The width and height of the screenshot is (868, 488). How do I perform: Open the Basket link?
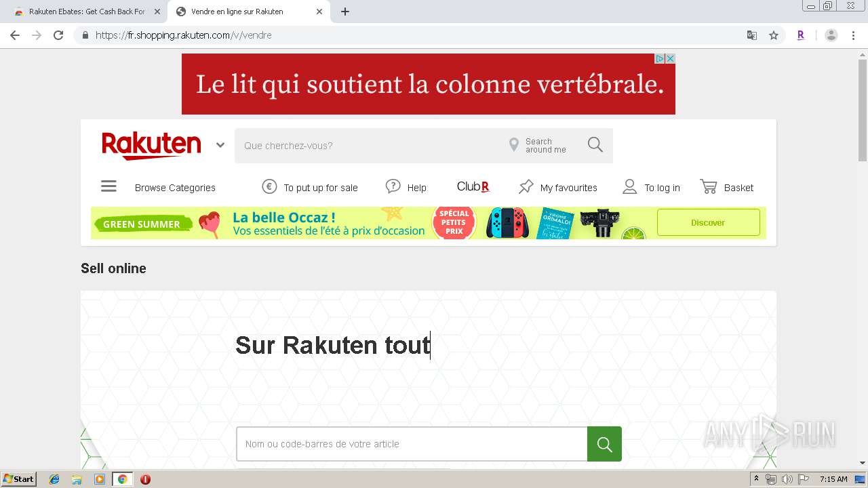pyautogui.click(x=738, y=188)
